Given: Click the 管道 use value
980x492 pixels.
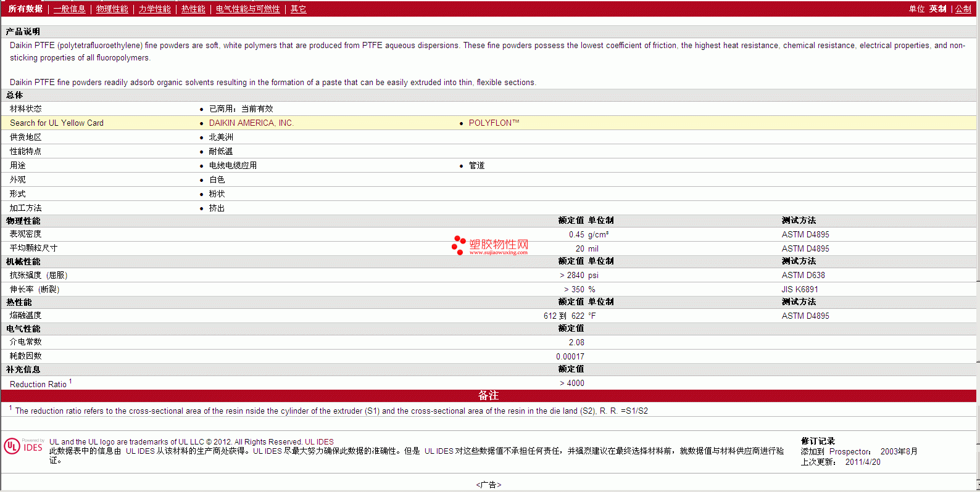Looking at the screenshot, I should click(476, 165).
